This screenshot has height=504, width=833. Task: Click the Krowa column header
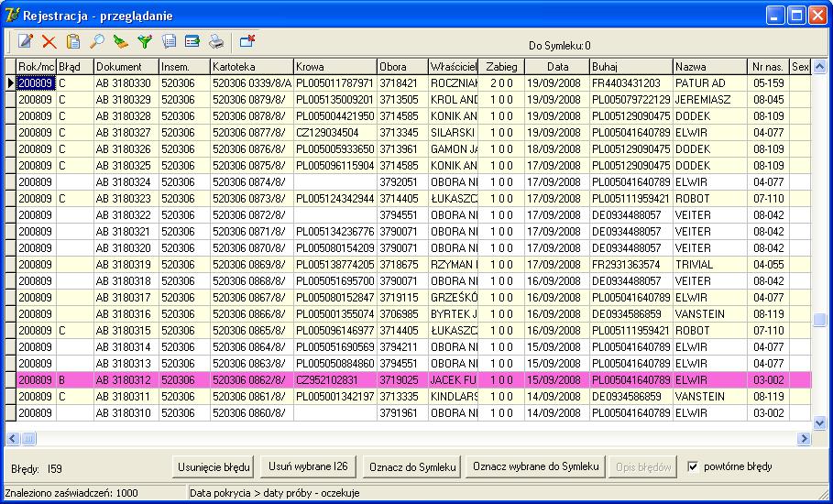tap(335, 66)
